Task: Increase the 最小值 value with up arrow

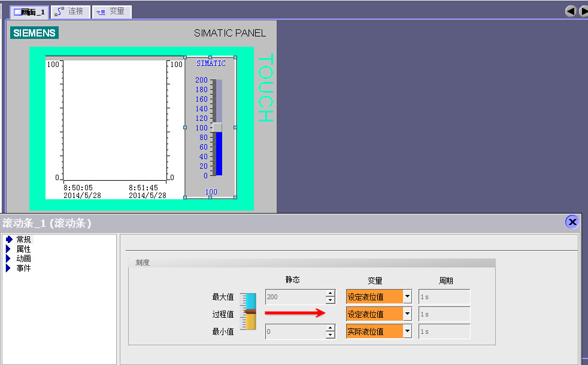Action: [x=330, y=328]
